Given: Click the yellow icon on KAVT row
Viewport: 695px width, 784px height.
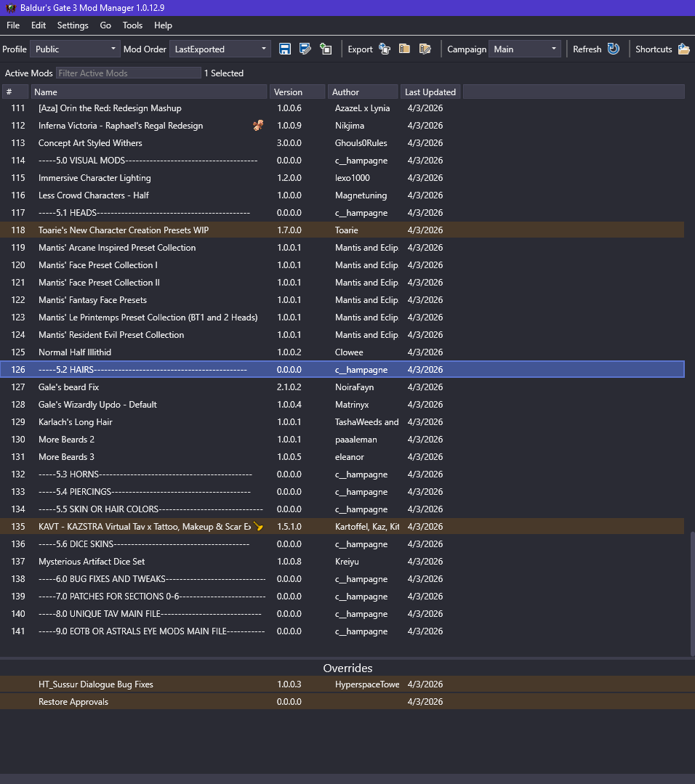Looking at the screenshot, I should (258, 526).
